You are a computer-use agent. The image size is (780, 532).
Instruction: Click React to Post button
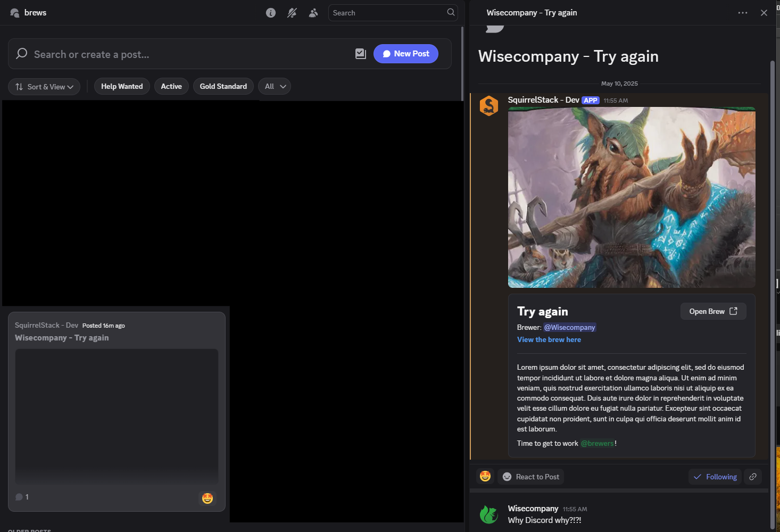tap(530, 477)
